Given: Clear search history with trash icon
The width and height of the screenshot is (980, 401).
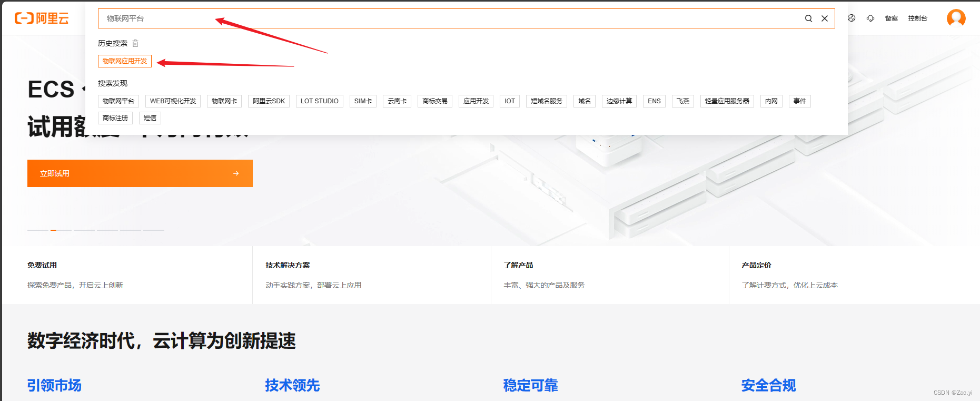Looking at the screenshot, I should (135, 43).
